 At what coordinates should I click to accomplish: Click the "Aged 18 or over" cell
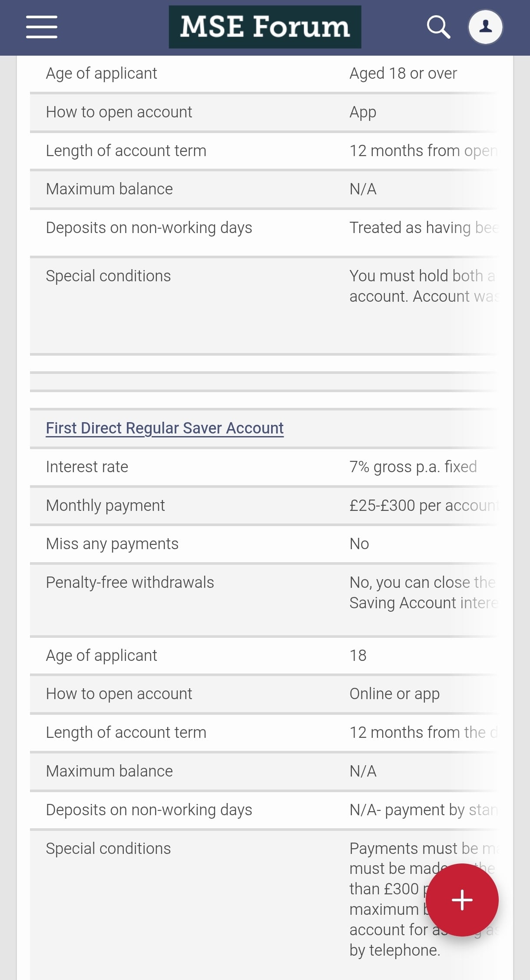coord(403,73)
